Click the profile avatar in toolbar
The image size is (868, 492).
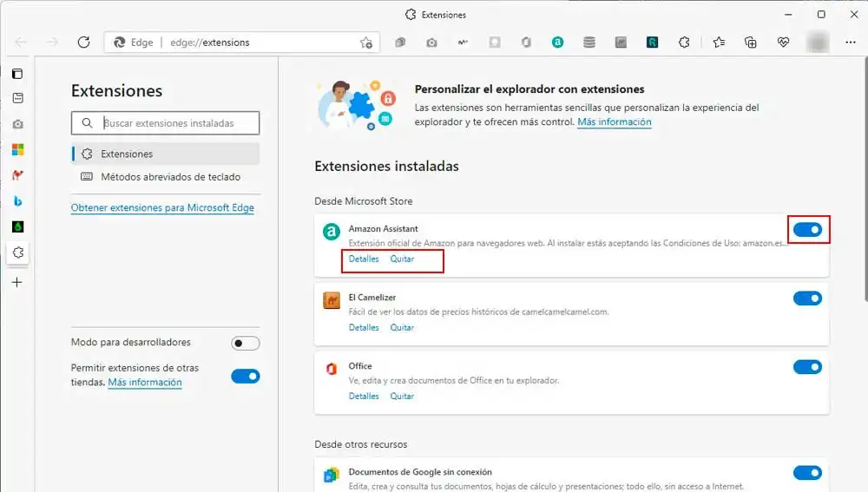point(818,42)
